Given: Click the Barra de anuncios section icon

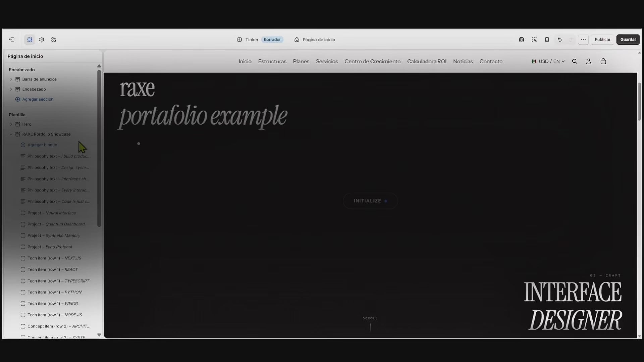Looking at the screenshot, I should (x=18, y=79).
